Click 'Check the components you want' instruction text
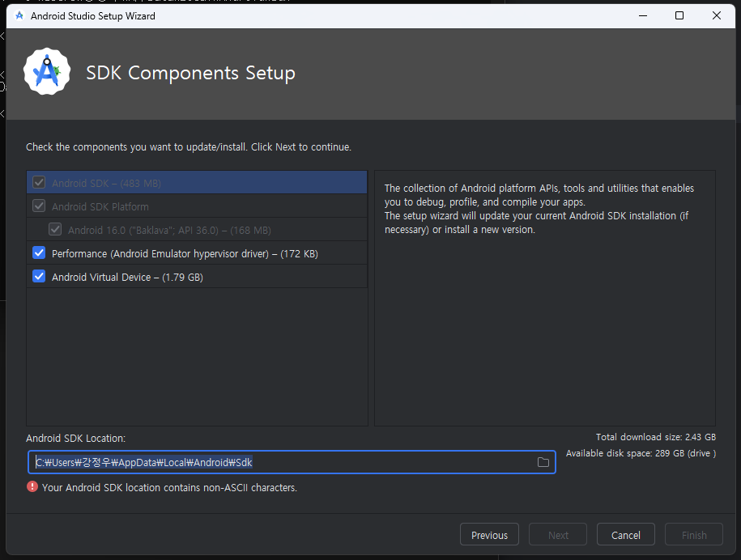The width and height of the screenshot is (741, 560). click(x=189, y=146)
